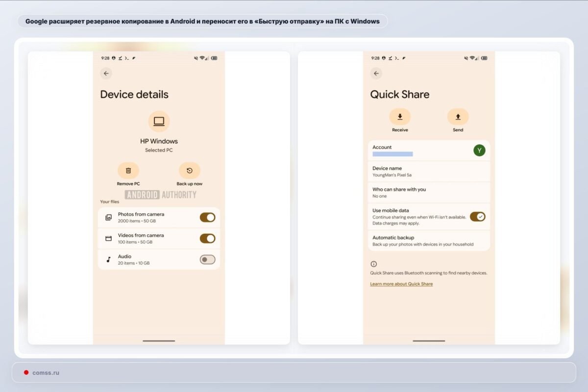Click 20 items • 10 GB text

coord(134,263)
